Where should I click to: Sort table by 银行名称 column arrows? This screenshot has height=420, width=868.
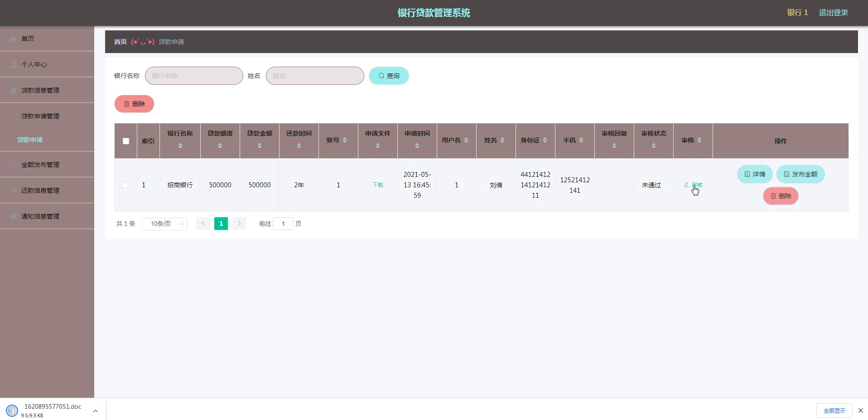[x=180, y=146]
